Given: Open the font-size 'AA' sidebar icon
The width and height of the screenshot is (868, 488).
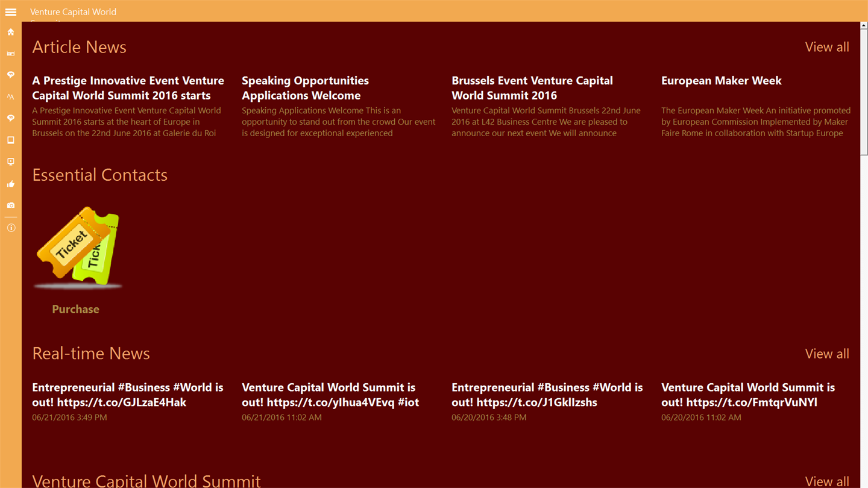Looking at the screenshot, I should (x=11, y=96).
